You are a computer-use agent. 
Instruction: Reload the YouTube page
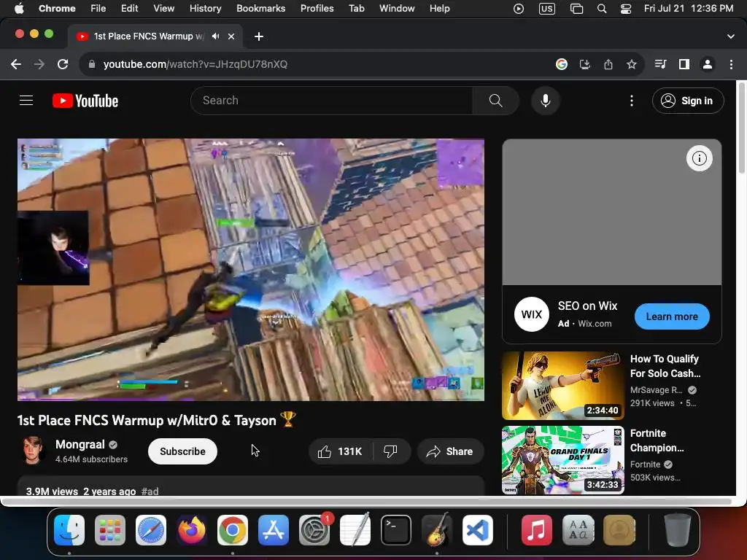click(x=63, y=64)
